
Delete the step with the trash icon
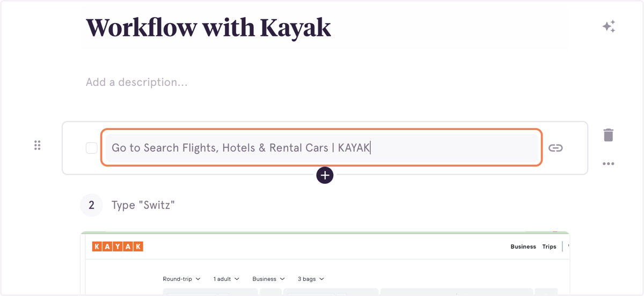tap(608, 135)
